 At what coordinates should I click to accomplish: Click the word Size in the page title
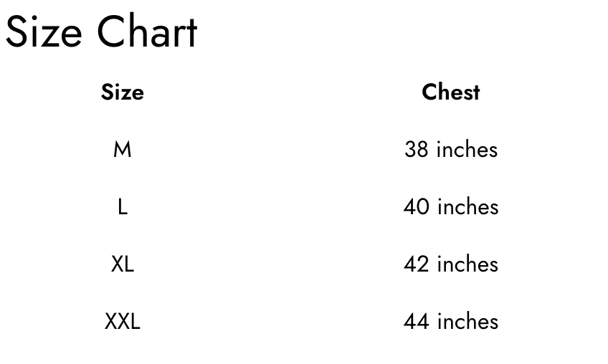[x=44, y=33]
